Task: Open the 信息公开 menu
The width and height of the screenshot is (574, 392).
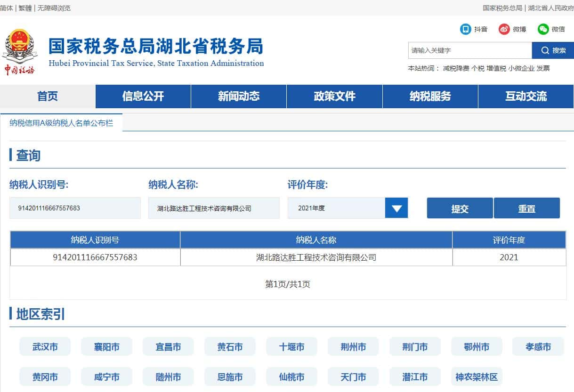Action: coord(143,96)
